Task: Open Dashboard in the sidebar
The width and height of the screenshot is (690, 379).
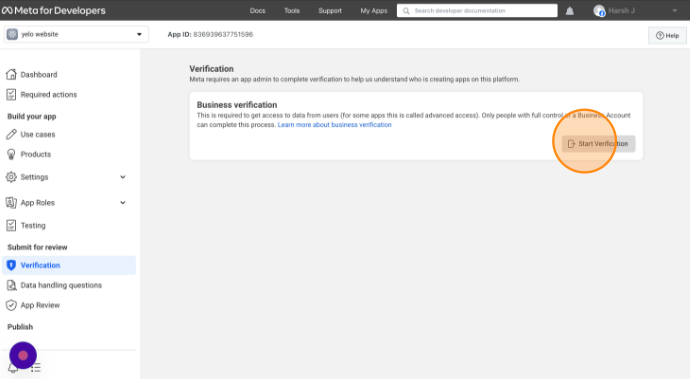Action: click(39, 74)
